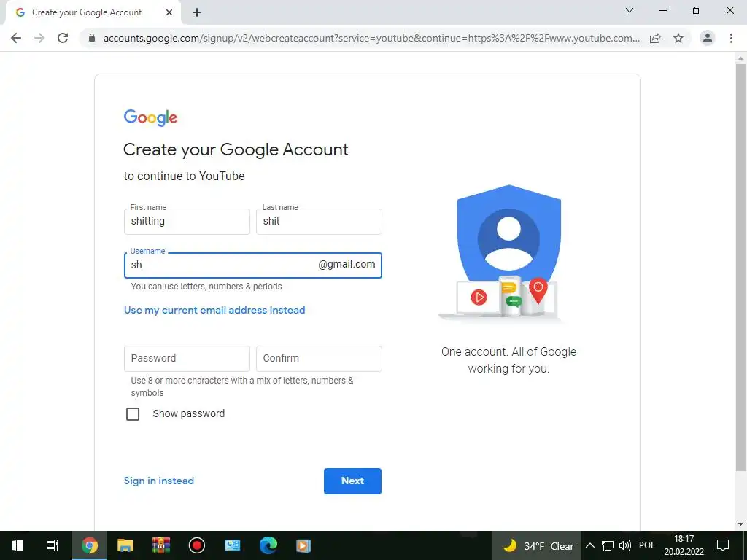Click the scrollbar down arrow
This screenshot has width=747, height=560.
(x=740, y=524)
